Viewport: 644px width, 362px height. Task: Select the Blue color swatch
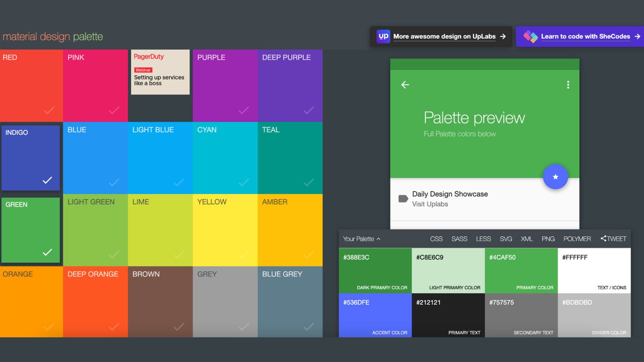95,158
